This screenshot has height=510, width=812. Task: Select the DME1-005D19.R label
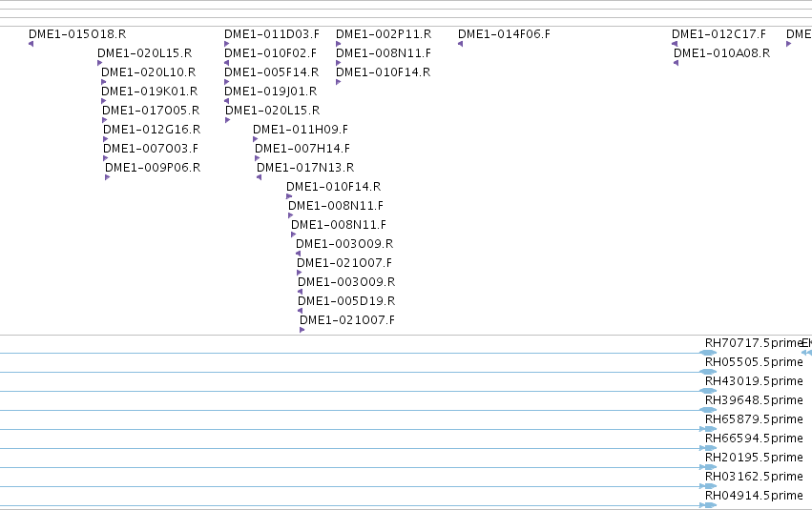(346, 301)
